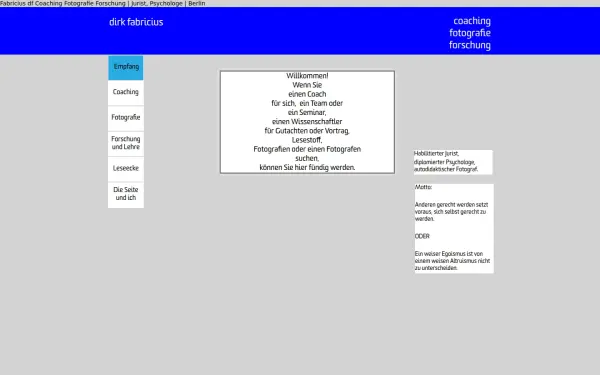The height and width of the screenshot is (375, 600).
Task: Click the 'ein Seminar,' line
Action: pyautogui.click(x=307, y=112)
